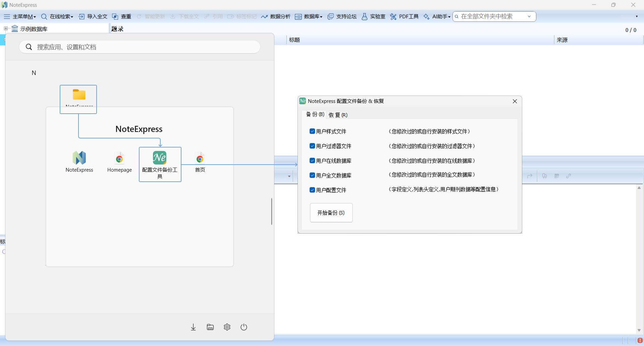Uncheck the 用户过滤器文件 checkbox
Viewport: 644px width, 346px height.
coord(312,146)
